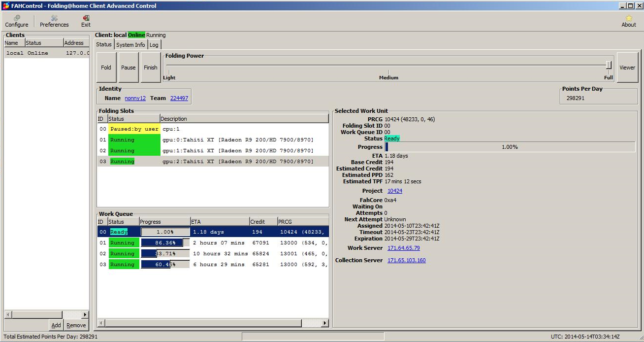Click the Expiration 2014-05-29T23:42:41Z value
The height and width of the screenshot is (342, 644).
tap(412, 239)
